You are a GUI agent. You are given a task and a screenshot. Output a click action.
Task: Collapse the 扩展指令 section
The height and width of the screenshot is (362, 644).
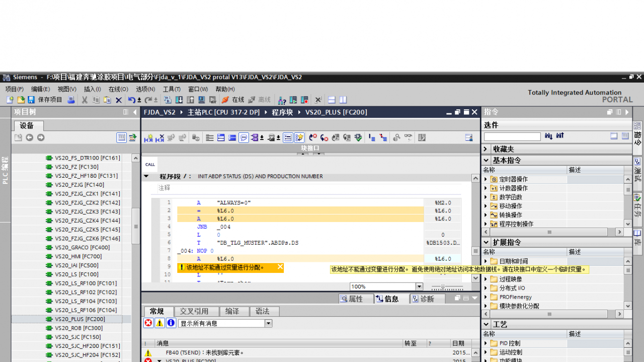[486, 242]
